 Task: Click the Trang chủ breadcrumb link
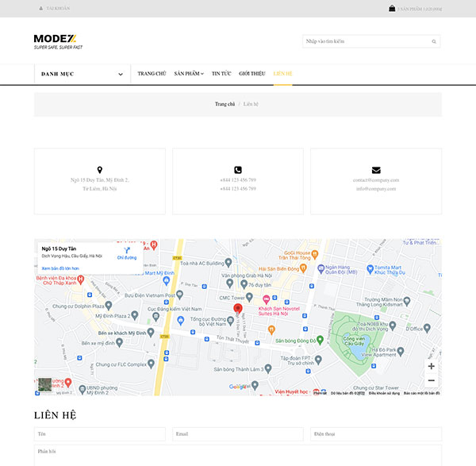click(225, 104)
